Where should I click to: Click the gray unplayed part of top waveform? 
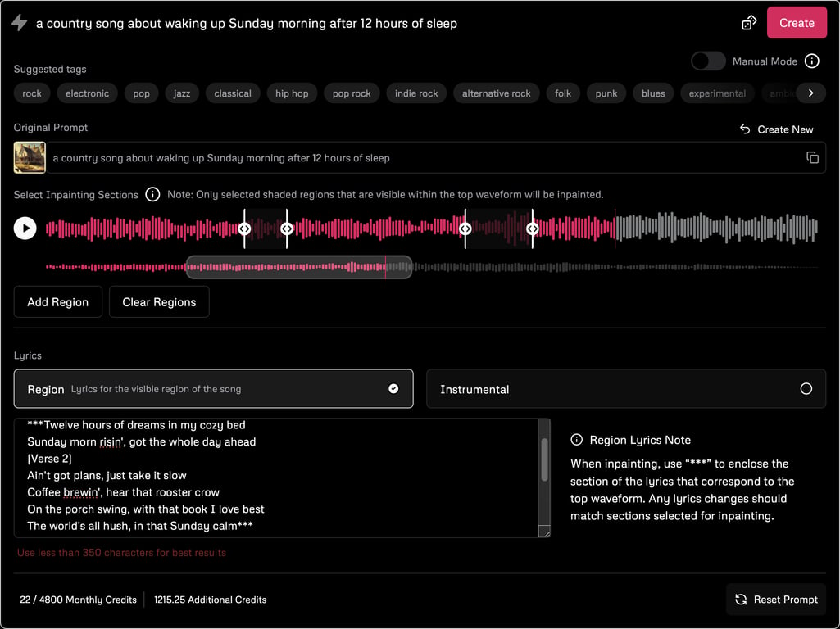717,228
